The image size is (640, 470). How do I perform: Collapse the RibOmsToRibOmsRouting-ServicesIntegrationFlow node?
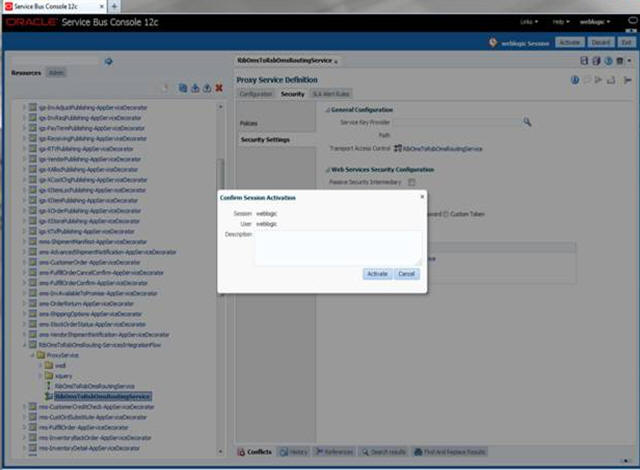pos(24,345)
